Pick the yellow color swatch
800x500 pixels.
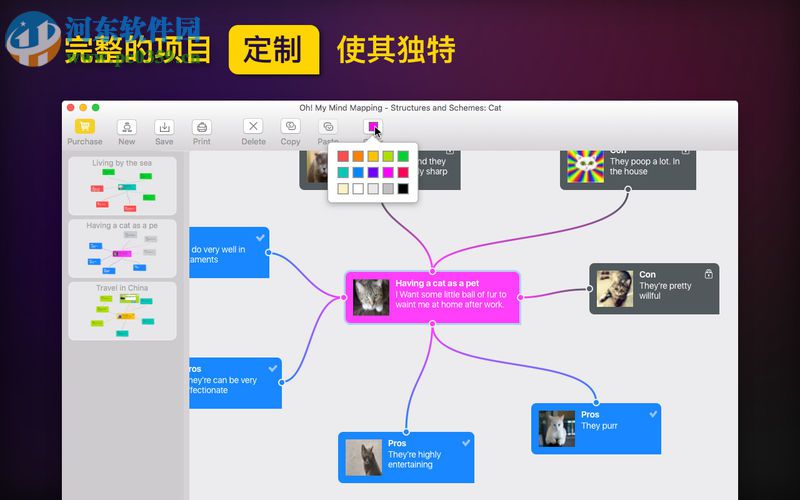pyautogui.click(x=373, y=156)
